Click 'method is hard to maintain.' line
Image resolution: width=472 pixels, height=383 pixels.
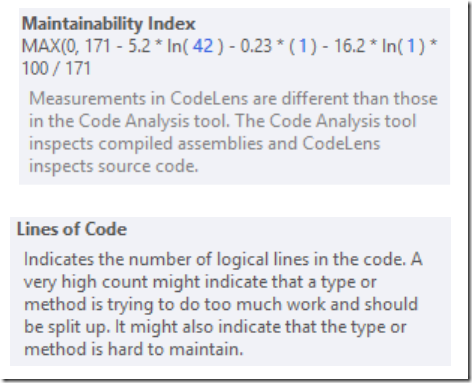(x=133, y=349)
